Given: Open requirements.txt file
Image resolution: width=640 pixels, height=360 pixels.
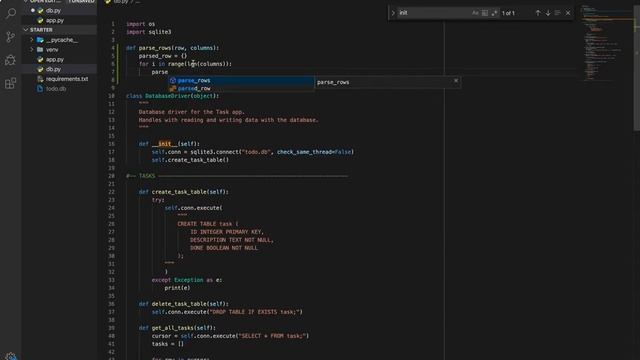Looking at the screenshot, I should (67, 79).
